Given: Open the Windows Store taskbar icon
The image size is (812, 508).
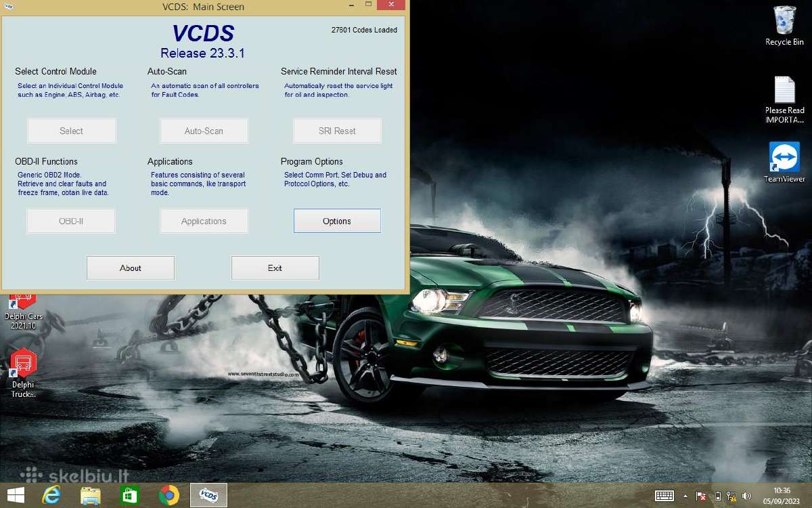Looking at the screenshot, I should tap(130, 495).
